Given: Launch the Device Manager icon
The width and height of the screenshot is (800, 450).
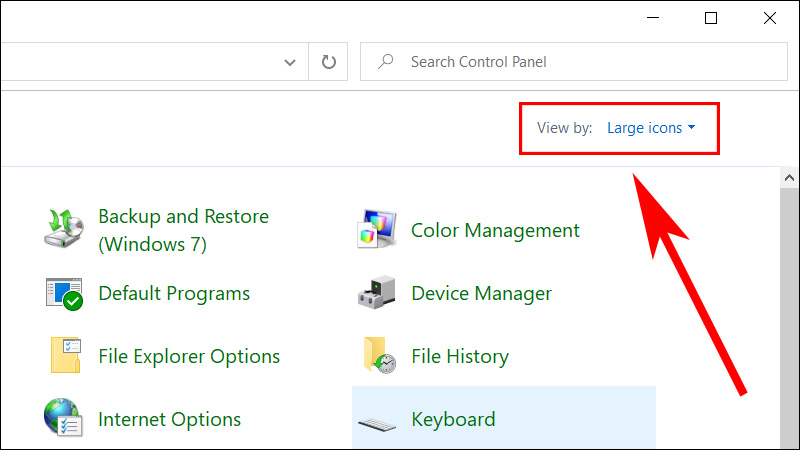Looking at the screenshot, I should click(378, 293).
